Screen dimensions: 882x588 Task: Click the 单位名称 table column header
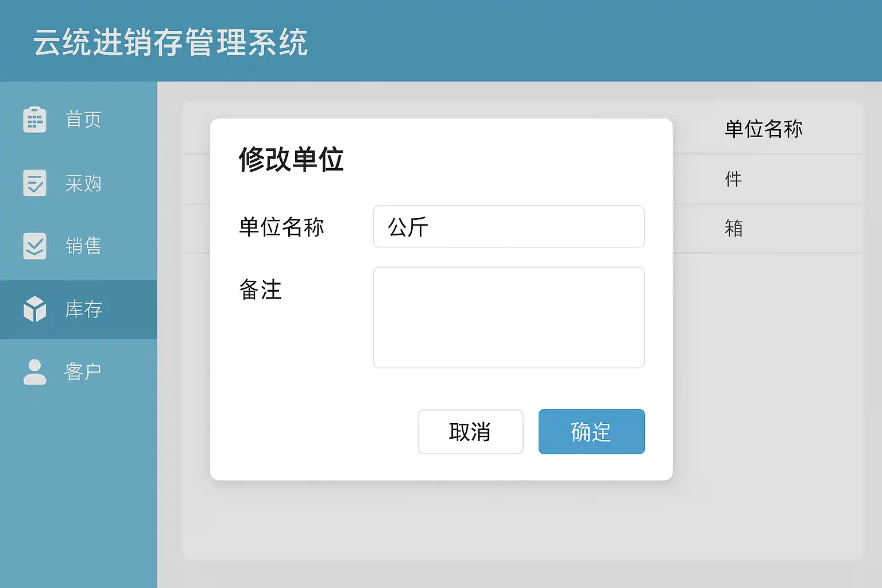point(763,129)
